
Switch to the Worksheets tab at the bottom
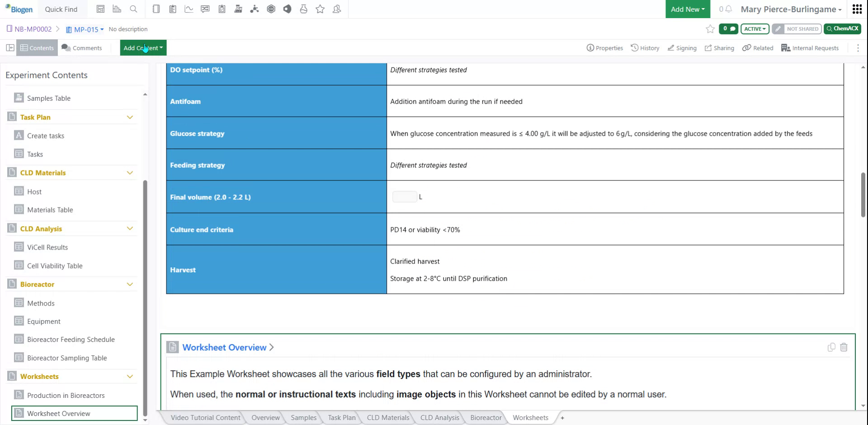(530, 418)
